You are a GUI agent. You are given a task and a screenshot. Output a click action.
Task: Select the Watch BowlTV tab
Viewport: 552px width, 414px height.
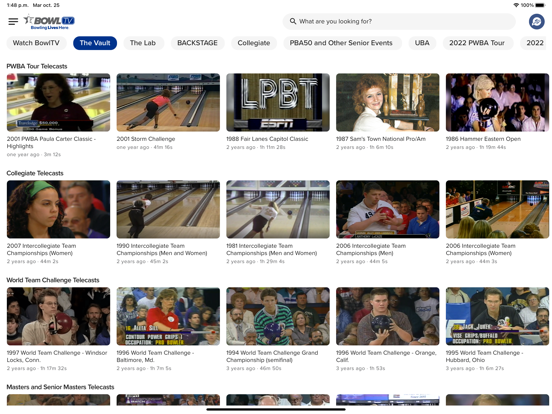(36, 43)
